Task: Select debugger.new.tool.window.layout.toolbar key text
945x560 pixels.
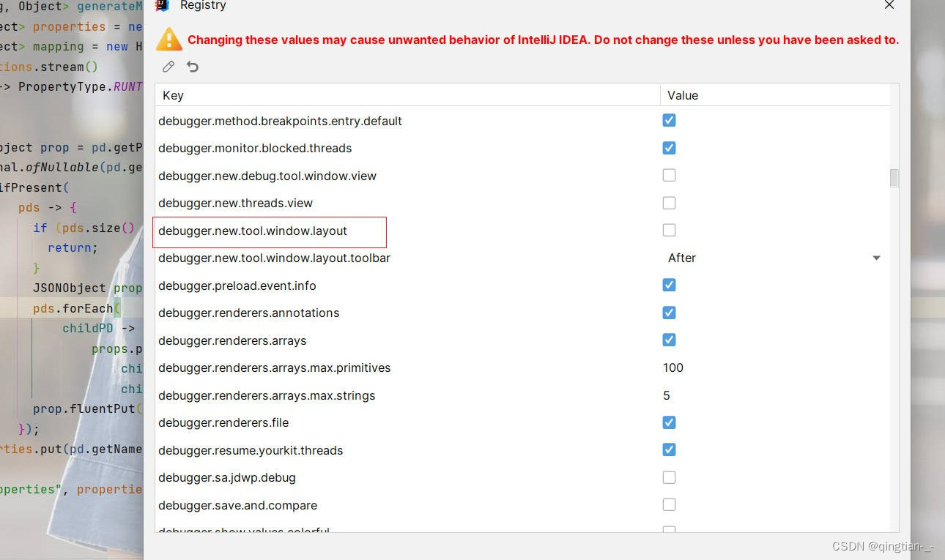Action: coord(274,258)
